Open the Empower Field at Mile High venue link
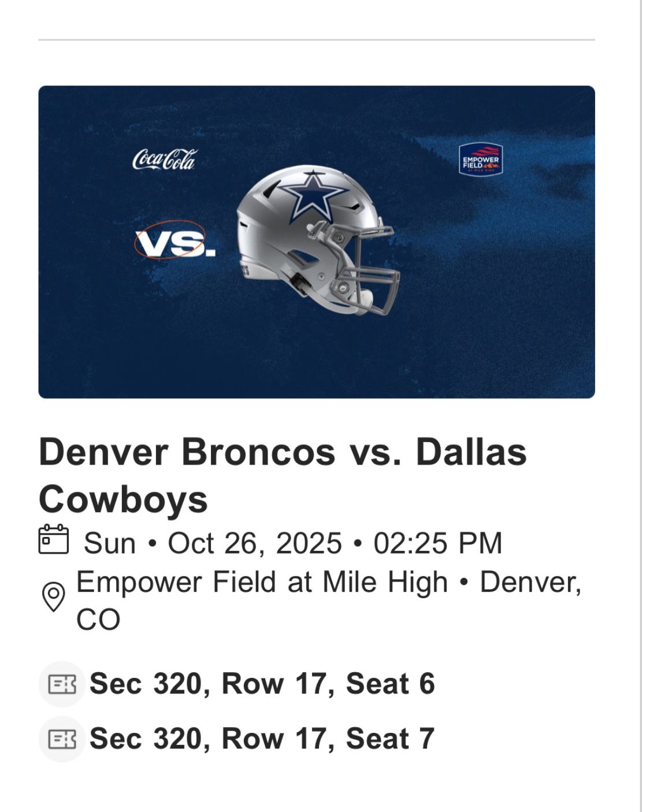 [x=262, y=581]
